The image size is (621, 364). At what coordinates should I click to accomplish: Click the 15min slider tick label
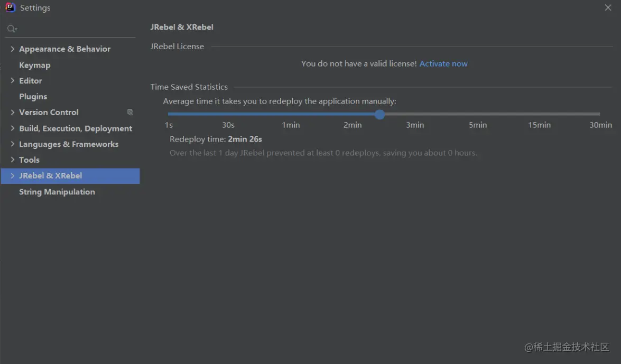539,125
